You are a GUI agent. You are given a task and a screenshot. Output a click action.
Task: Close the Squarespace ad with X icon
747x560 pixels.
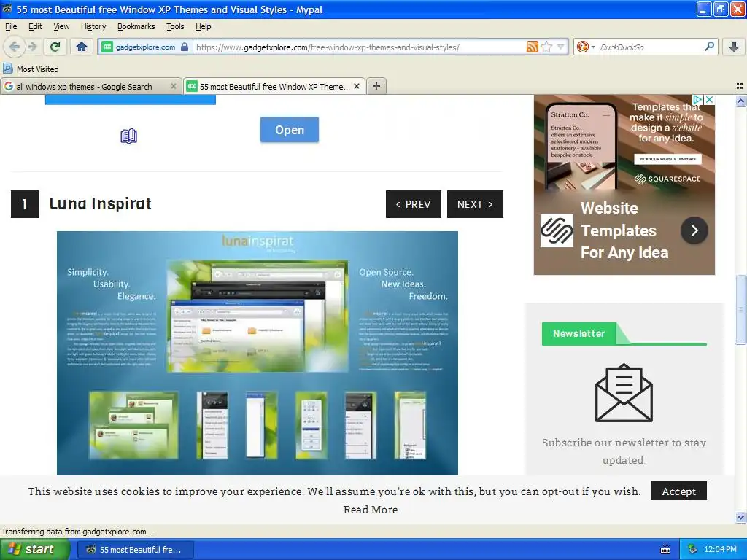[709, 99]
